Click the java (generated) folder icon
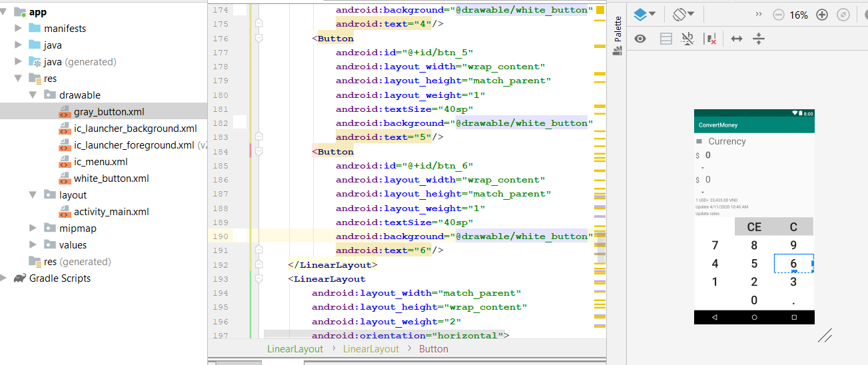The width and height of the screenshot is (868, 365). pos(35,62)
